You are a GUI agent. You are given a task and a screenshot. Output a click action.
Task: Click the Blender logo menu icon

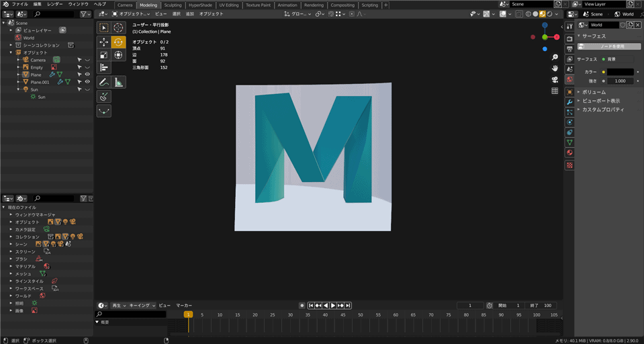(x=5, y=4)
